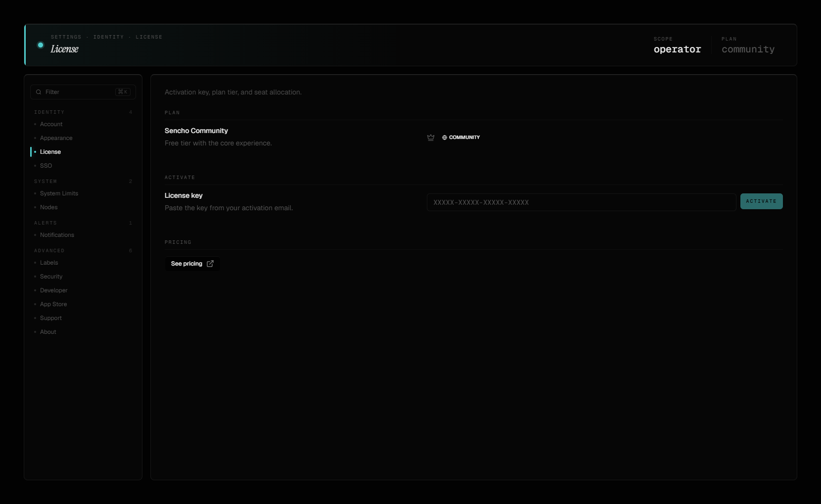This screenshot has height=504, width=821.
Task: Open Notifications under Alerts
Action: click(57, 235)
